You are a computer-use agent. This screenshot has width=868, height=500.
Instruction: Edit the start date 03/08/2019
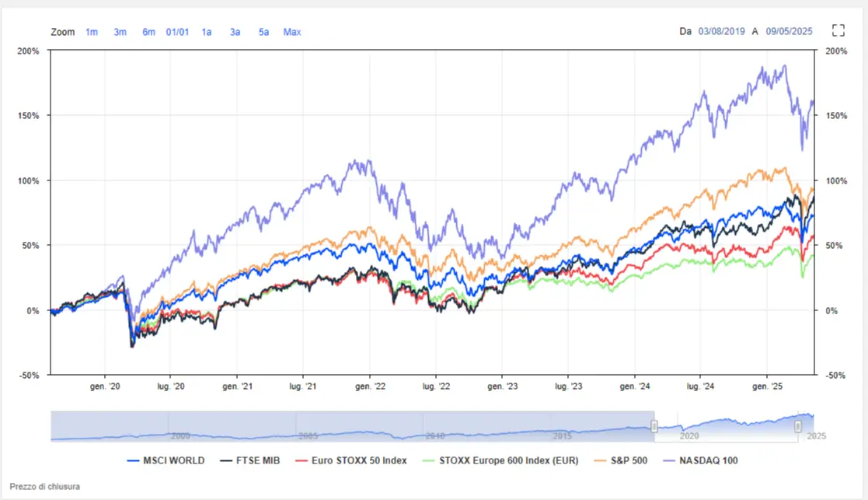[x=721, y=32]
